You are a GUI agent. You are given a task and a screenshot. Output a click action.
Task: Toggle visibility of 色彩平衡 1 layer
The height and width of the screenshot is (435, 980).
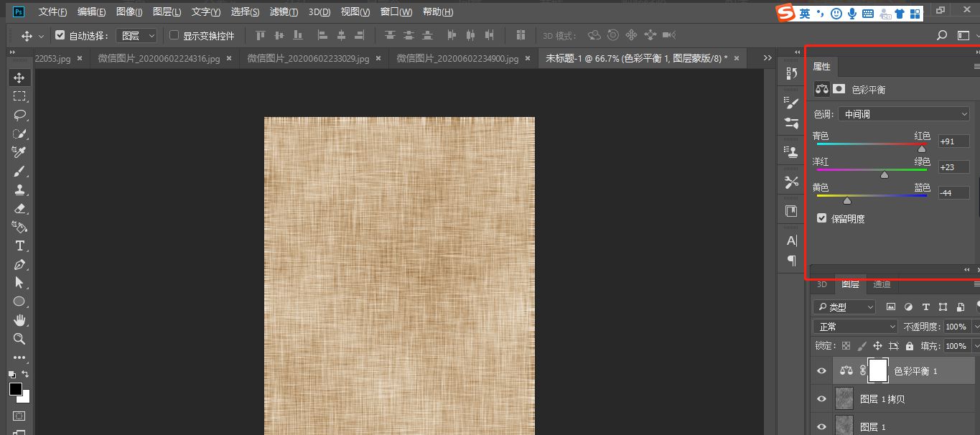(821, 370)
